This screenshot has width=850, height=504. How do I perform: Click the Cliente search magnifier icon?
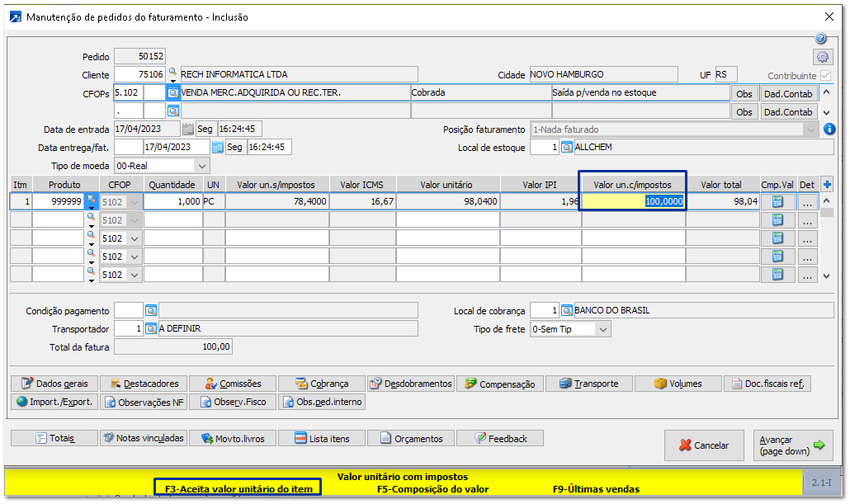173,73
